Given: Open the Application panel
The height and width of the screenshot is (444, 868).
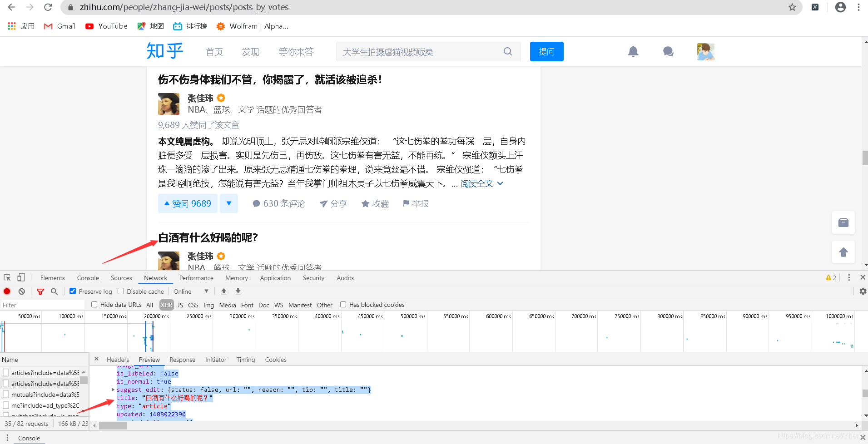Looking at the screenshot, I should [x=275, y=278].
